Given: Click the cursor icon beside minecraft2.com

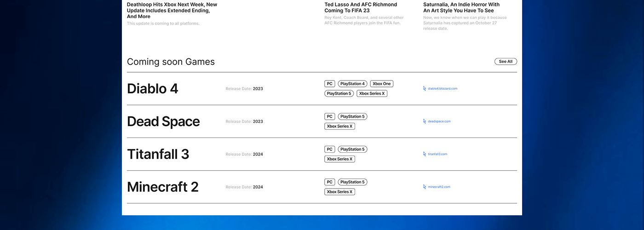Looking at the screenshot, I should click(x=425, y=187).
